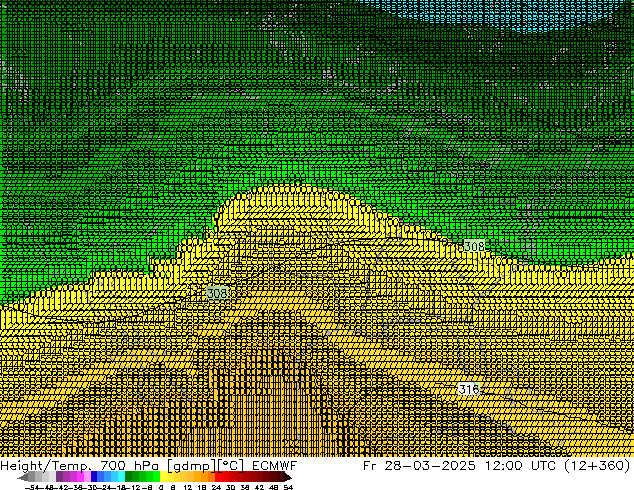
Task: Click the dark maroon right arrow legend end
Action: pos(287,478)
